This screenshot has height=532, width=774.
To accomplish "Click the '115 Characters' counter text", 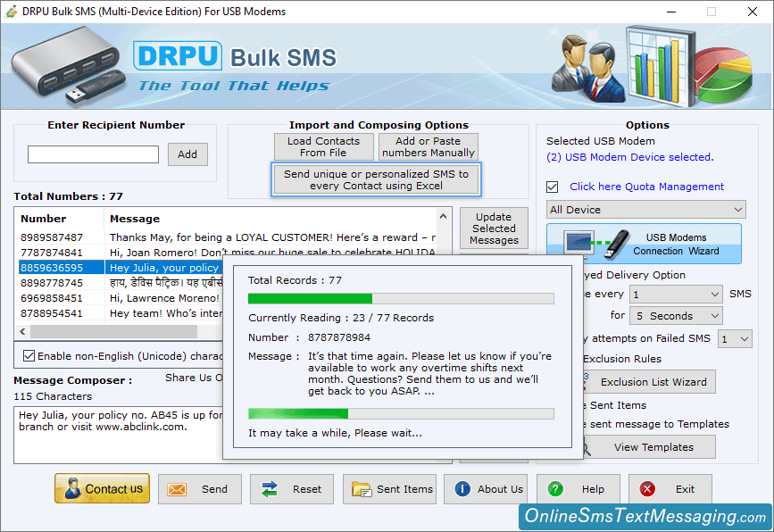I will tap(53, 396).
